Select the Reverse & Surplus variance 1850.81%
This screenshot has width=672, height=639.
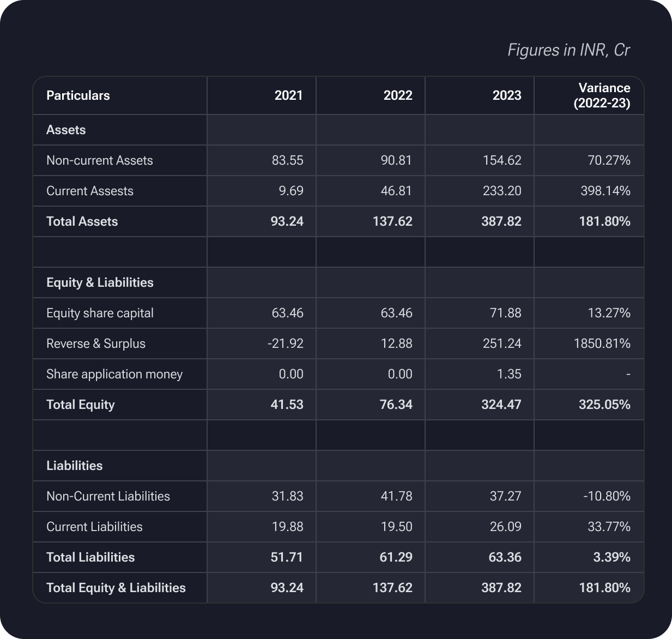click(x=602, y=343)
